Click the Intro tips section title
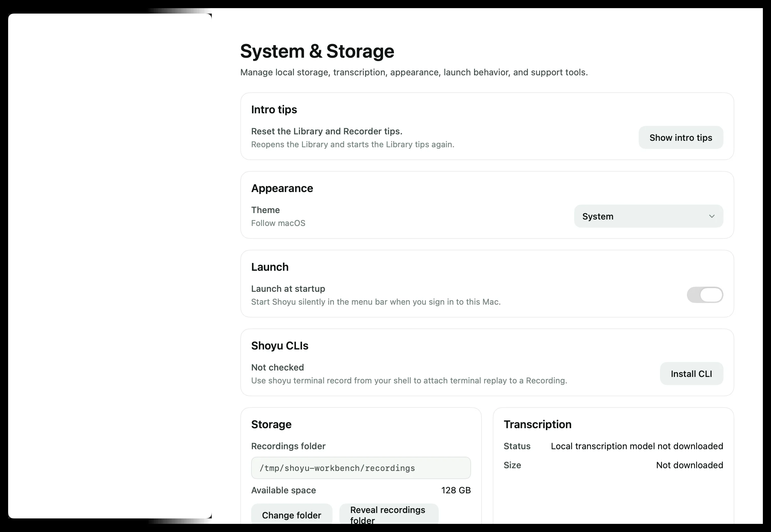The height and width of the screenshot is (532, 771). point(274,110)
